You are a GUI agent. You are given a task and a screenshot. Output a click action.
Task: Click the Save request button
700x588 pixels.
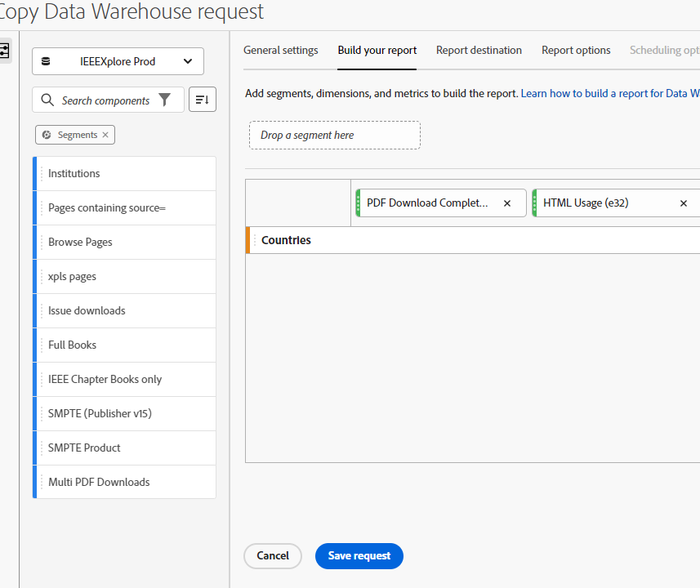point(359,555)
